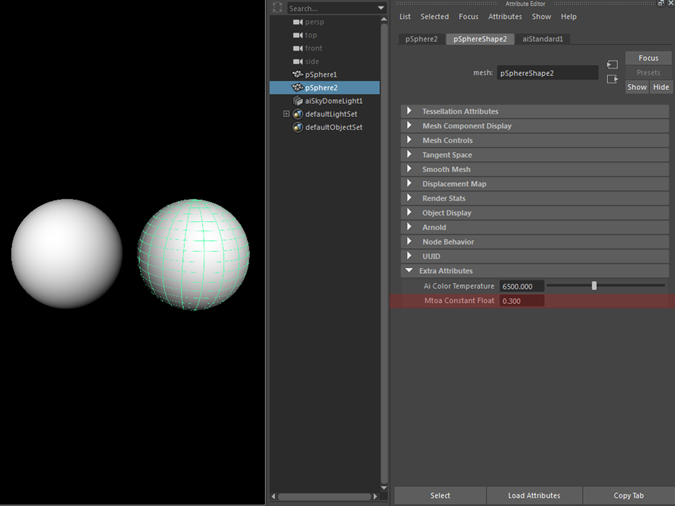Open the Attributes menu
Image resolution: width=675 pixels, height=506 pixels.
pyautogui.click(x=505, y=16)
